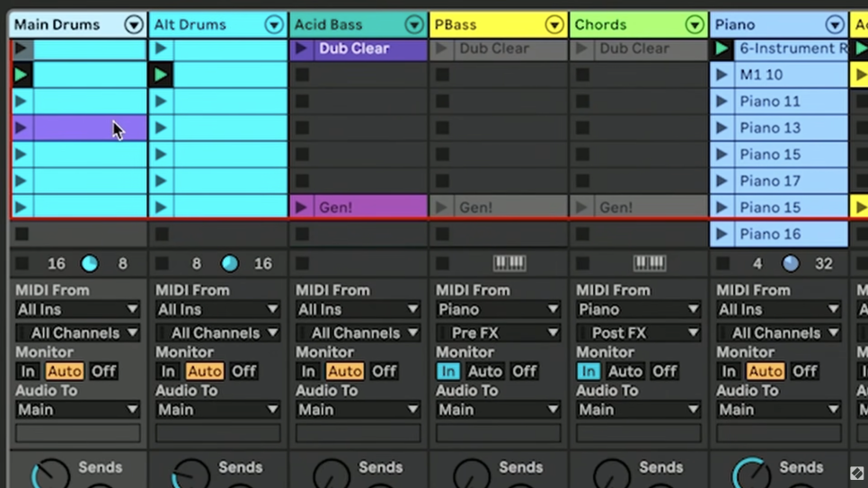Screen dimensions: 868x488
Task: Adjust the Main Drums send knob
Action: click(51, 475)
